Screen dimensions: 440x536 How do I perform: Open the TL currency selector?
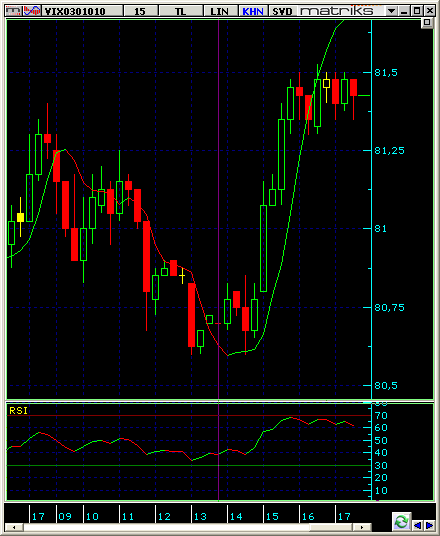coord(181,11)
